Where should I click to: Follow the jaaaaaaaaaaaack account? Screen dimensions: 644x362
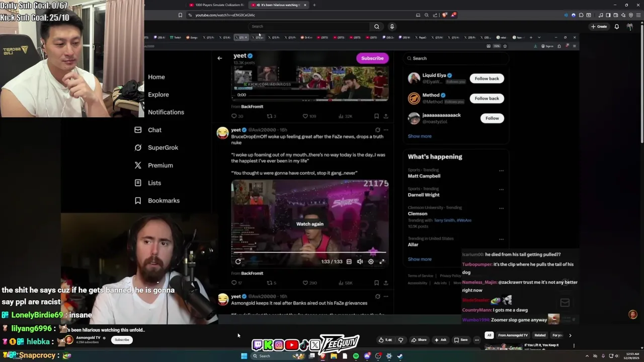pyautogui.click(x=492, y=118)
